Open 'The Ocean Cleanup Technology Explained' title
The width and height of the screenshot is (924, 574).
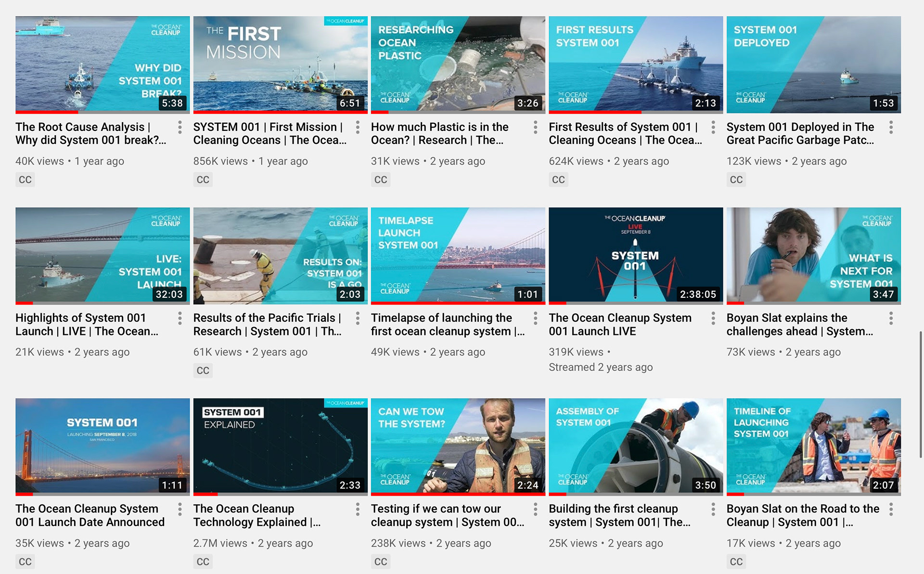point(257,516)
